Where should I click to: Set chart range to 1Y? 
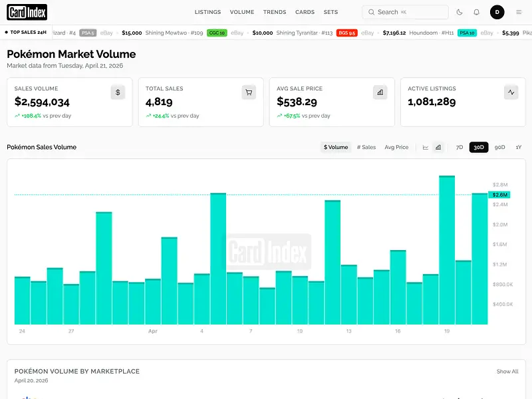coord(519,147)
